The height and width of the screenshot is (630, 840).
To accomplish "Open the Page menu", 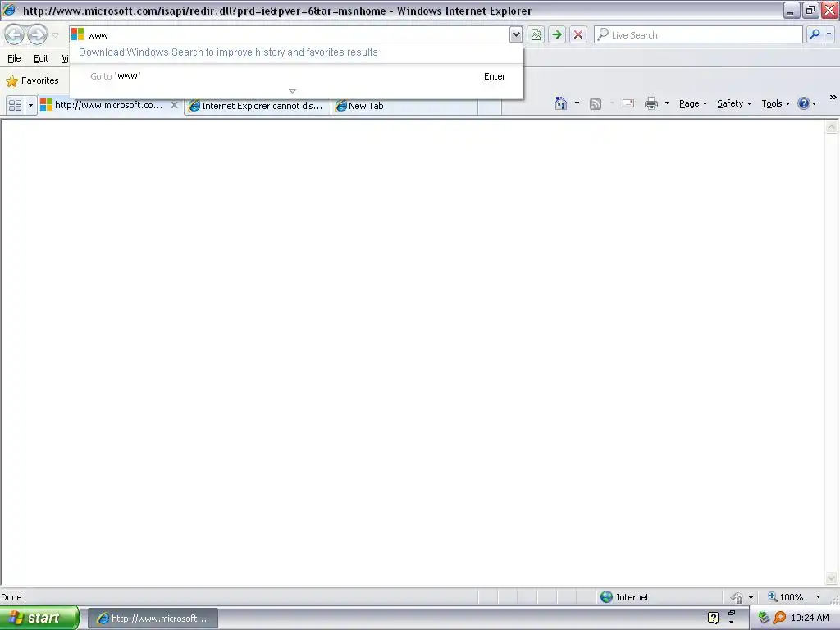I will pos(693,104).
